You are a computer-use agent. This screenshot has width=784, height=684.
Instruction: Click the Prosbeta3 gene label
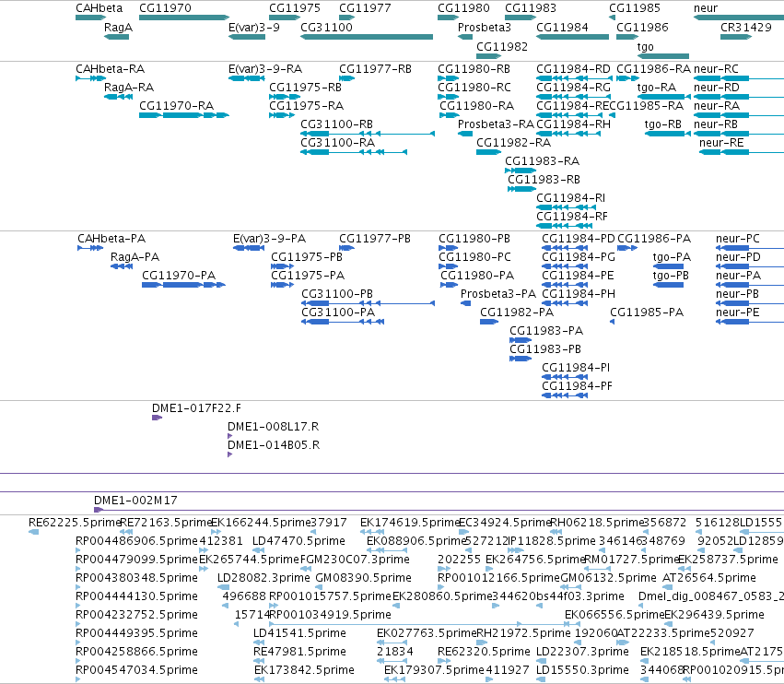[x=485, y=28]
